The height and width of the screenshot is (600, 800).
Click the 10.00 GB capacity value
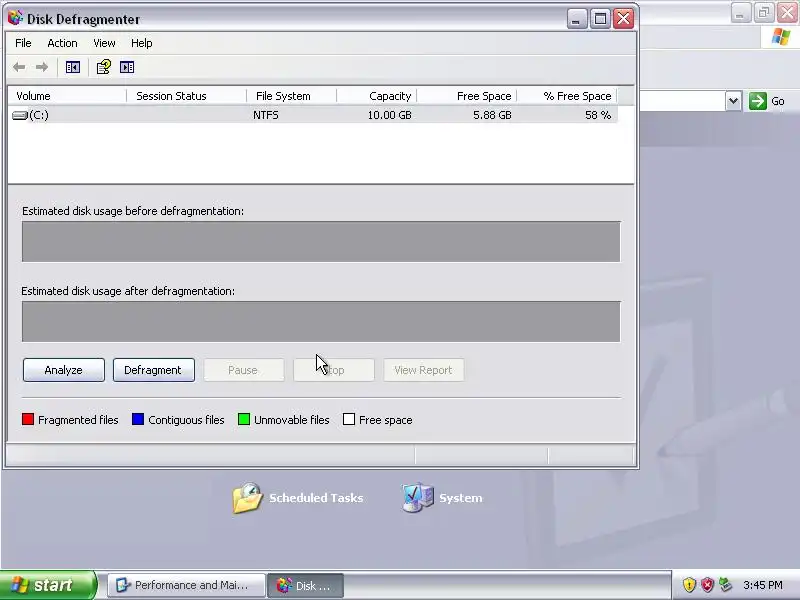[389, 115]
